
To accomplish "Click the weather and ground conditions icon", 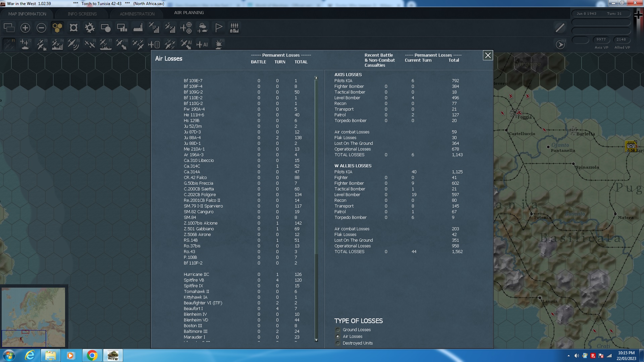I will click(x=202, y=28).
